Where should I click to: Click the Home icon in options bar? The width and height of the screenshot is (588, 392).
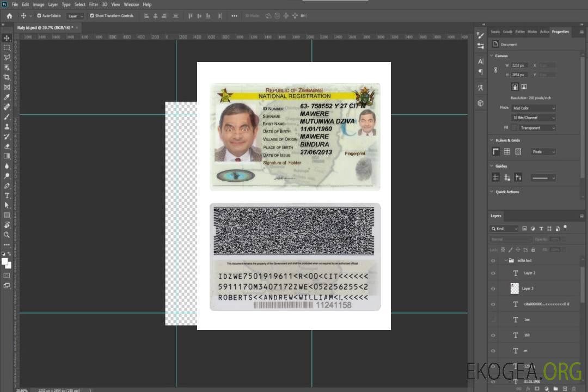tap(9, 16)
